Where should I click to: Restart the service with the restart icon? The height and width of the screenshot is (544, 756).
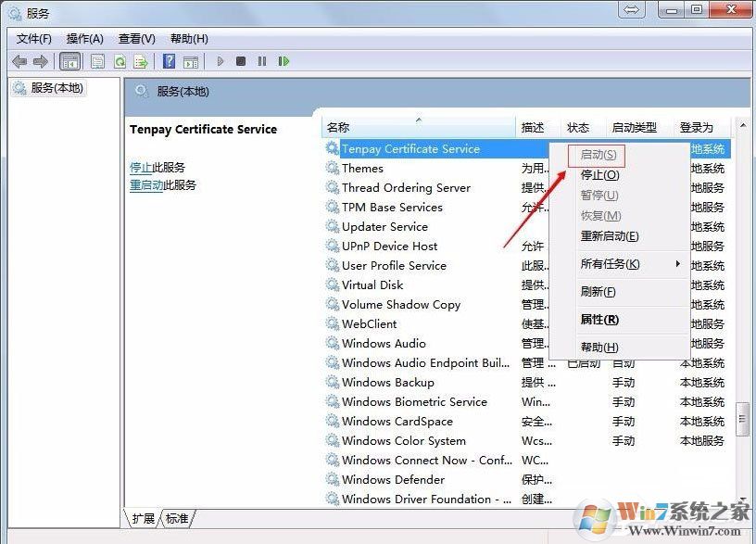[x=283, y=60]
